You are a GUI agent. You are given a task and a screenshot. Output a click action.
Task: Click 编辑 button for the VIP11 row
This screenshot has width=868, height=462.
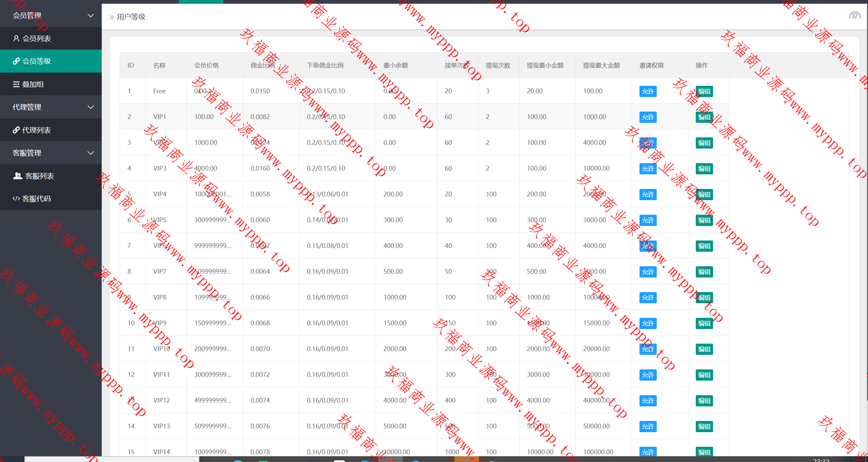704,375
